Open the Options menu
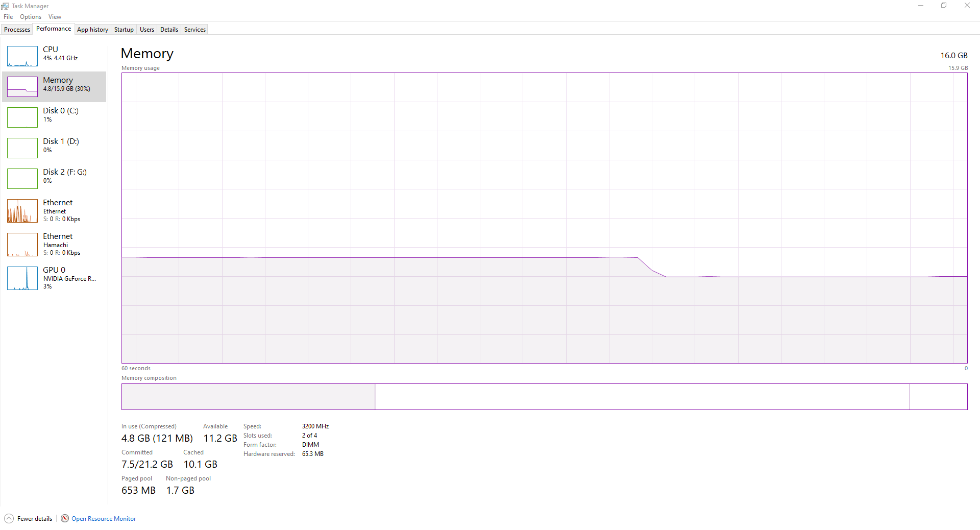This screenshot has width=980, height=530. tap(30, 16)
